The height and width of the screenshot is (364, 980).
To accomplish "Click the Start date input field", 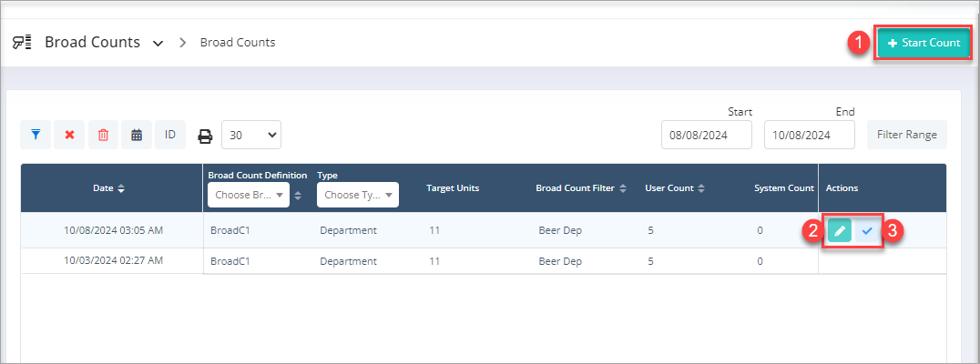I will 706,135.
